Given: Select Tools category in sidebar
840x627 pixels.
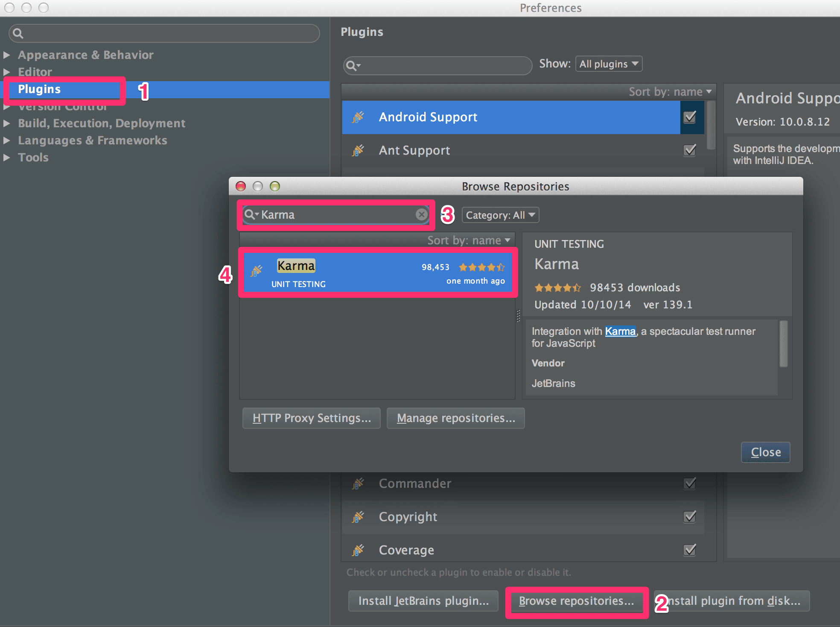Looking at the screenshot, I should (x=33, y=158).
